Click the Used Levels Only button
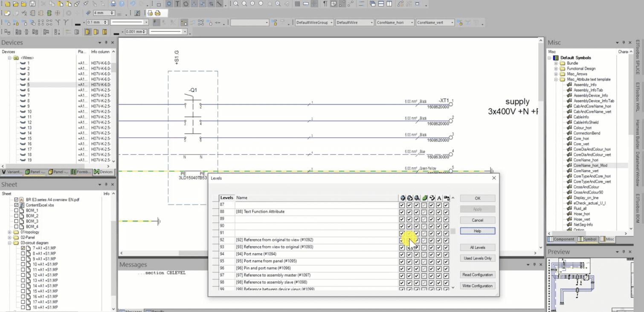The width and height of the screenshot is (644, 312). pos(477,258)
